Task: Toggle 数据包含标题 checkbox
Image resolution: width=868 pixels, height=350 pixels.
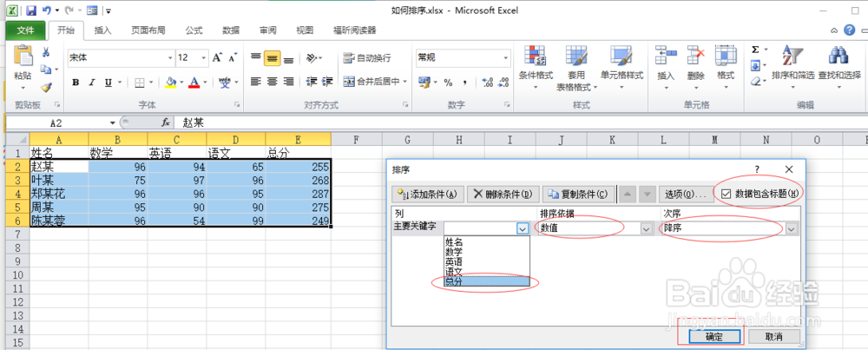Action: pos(727,194)
